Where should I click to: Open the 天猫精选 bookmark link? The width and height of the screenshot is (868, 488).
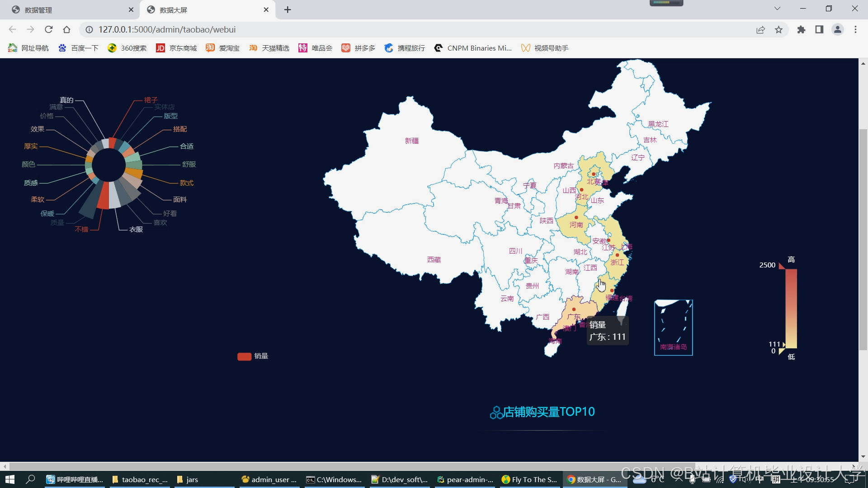click(269, 48)
